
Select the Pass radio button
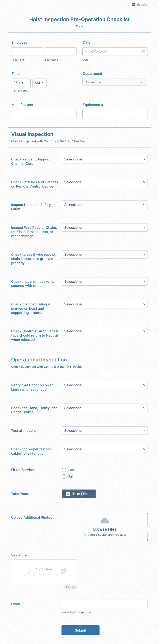[x=64, y=470]
